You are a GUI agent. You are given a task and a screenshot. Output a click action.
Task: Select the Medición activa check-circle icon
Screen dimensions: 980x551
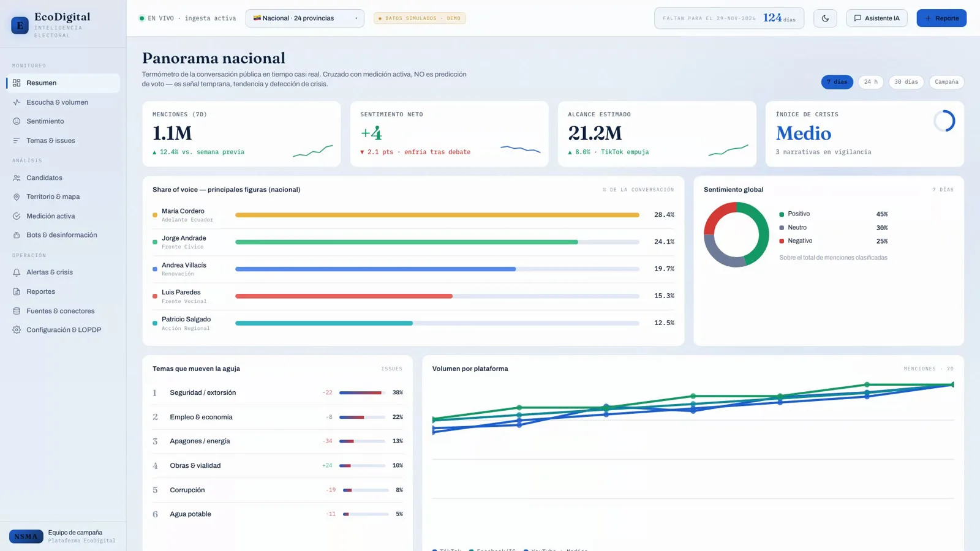[x=17, y=216]
